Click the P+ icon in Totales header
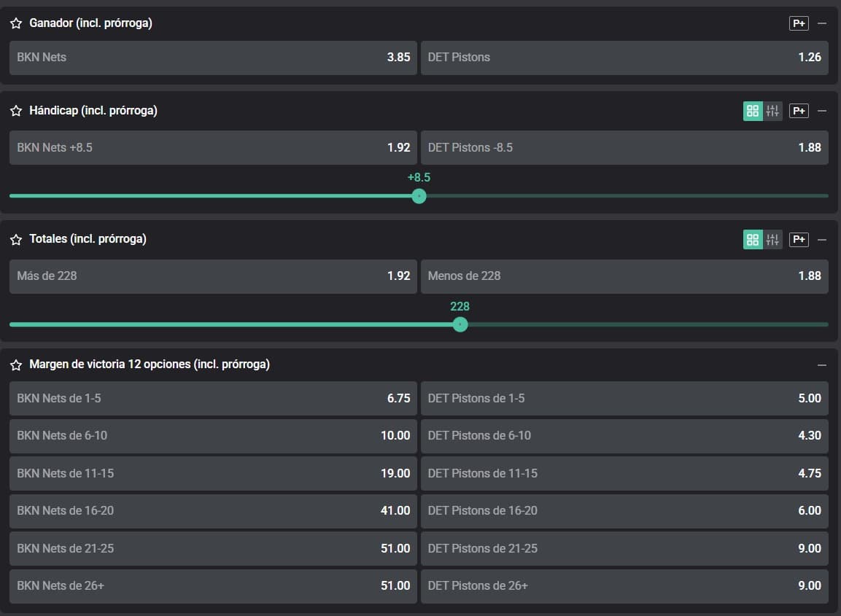The height and width of the screenshot is (616, 841). [799, 239]
